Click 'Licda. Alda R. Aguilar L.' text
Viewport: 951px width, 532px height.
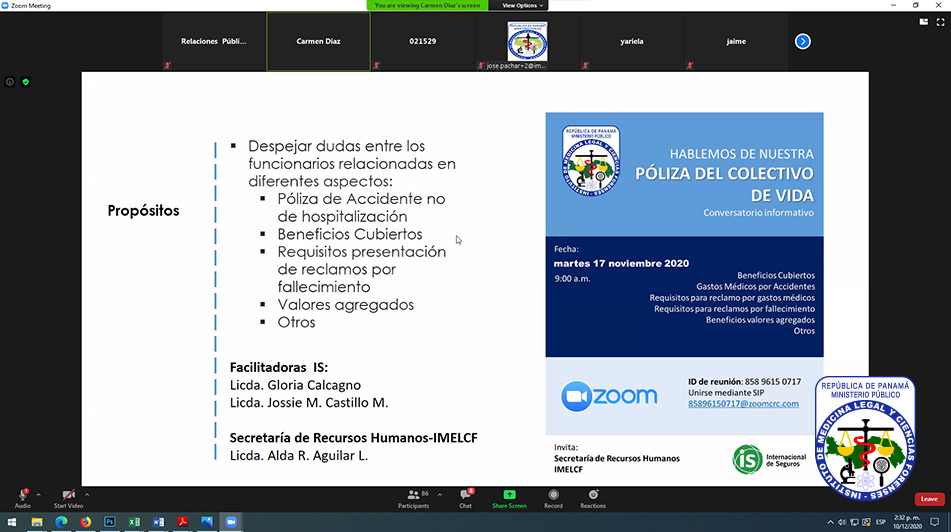tap(298, 456)
